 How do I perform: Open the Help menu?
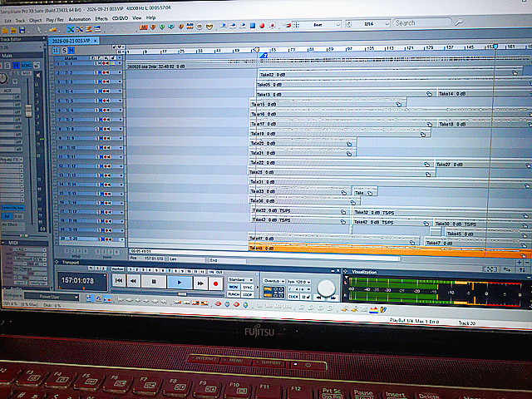151,17
